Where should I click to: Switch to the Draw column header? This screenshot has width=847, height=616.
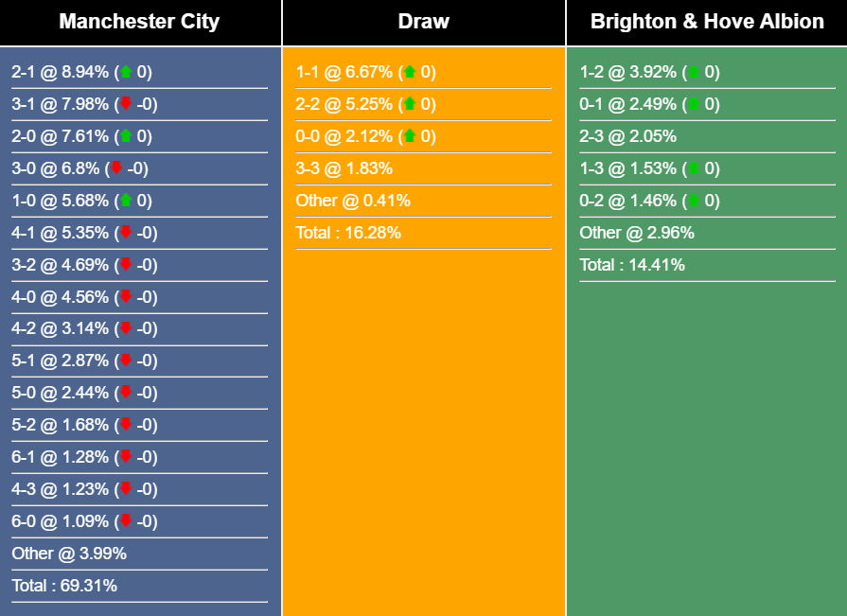[x=423, y=21]
